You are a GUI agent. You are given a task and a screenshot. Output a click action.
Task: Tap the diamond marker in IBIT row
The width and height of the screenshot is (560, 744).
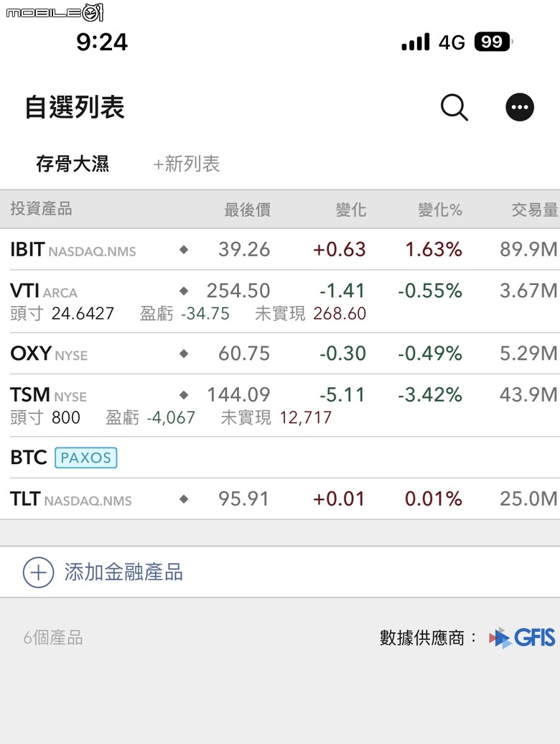pos(184,249)
